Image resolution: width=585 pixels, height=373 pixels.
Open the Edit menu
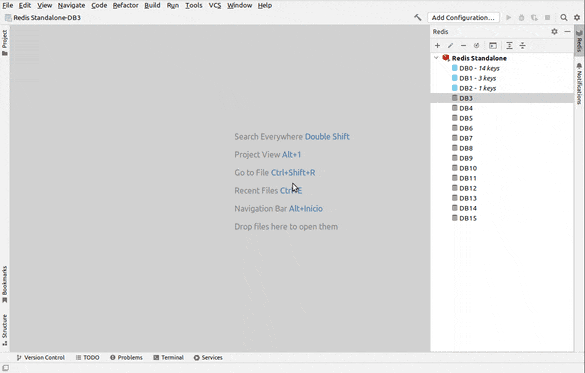coord(25,5)
